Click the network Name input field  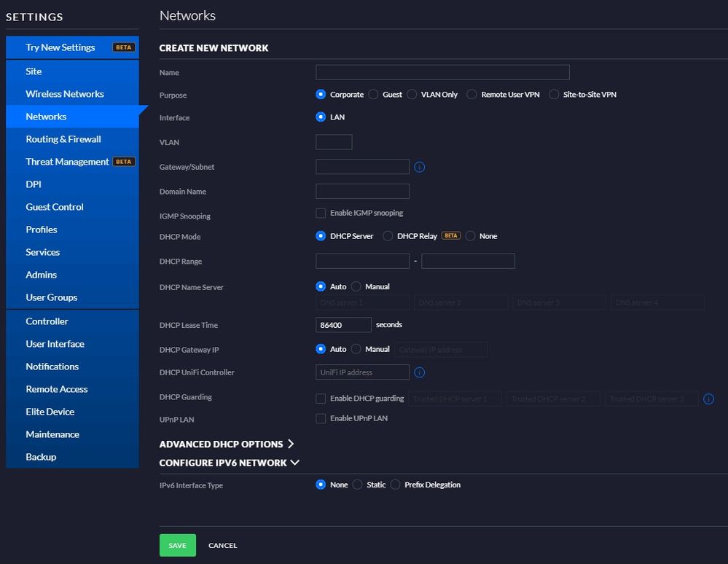pyautogui.click(x=442, y=72)
